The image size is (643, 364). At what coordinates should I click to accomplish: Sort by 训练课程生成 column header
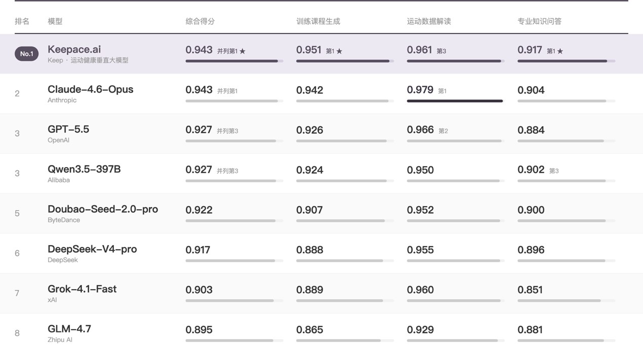pyautogui.click(x=318, y=21)
